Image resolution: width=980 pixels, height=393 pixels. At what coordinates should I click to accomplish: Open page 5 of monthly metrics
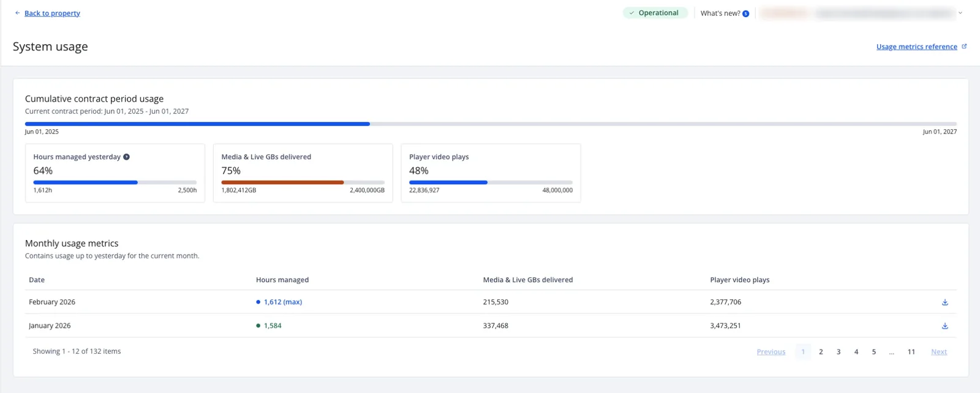click(x=874, y=351)
